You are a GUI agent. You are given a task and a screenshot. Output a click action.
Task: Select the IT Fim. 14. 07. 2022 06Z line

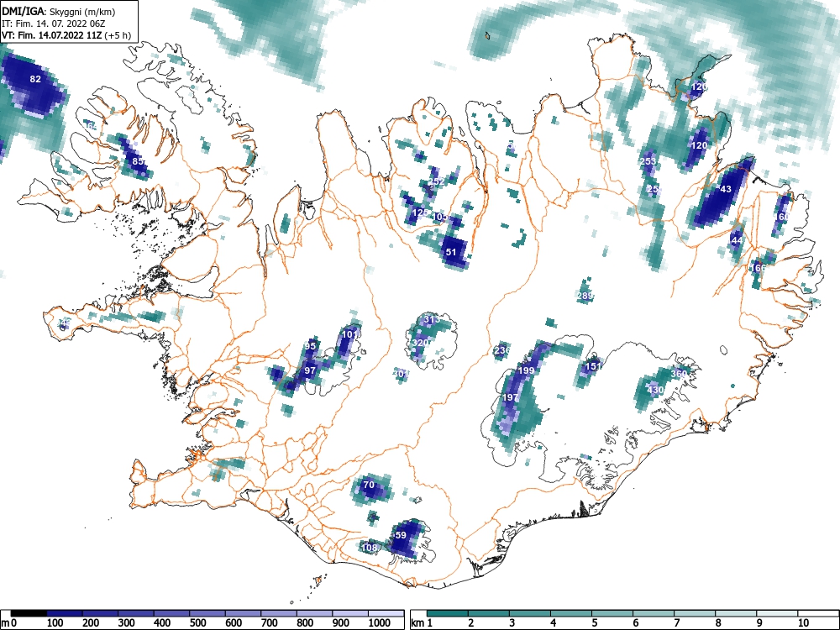coord(54,24)
